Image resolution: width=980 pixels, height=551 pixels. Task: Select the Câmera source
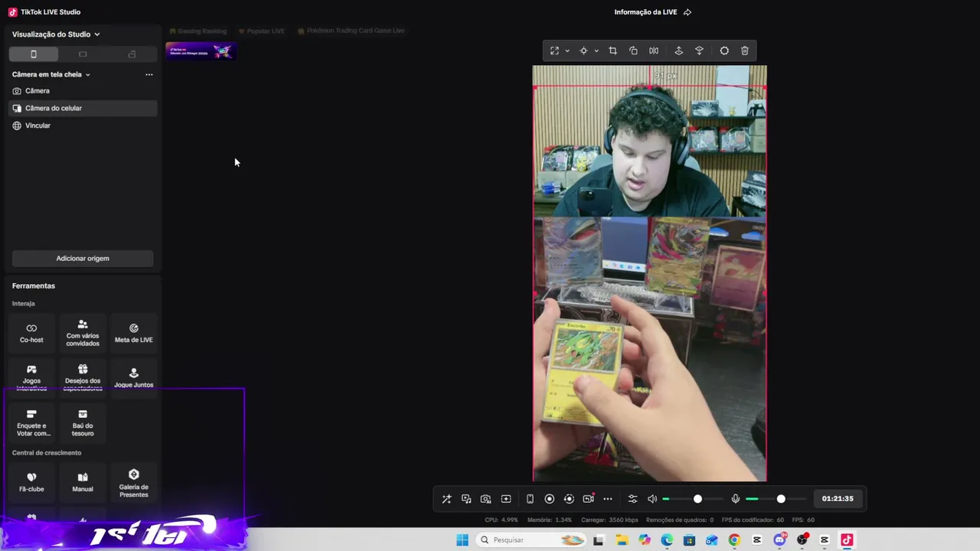pos(83,91)
